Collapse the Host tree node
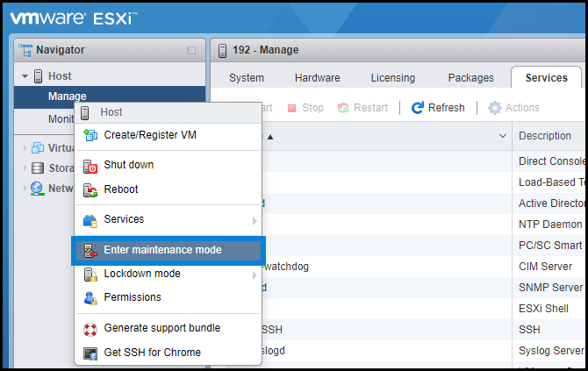 [25, 76]
